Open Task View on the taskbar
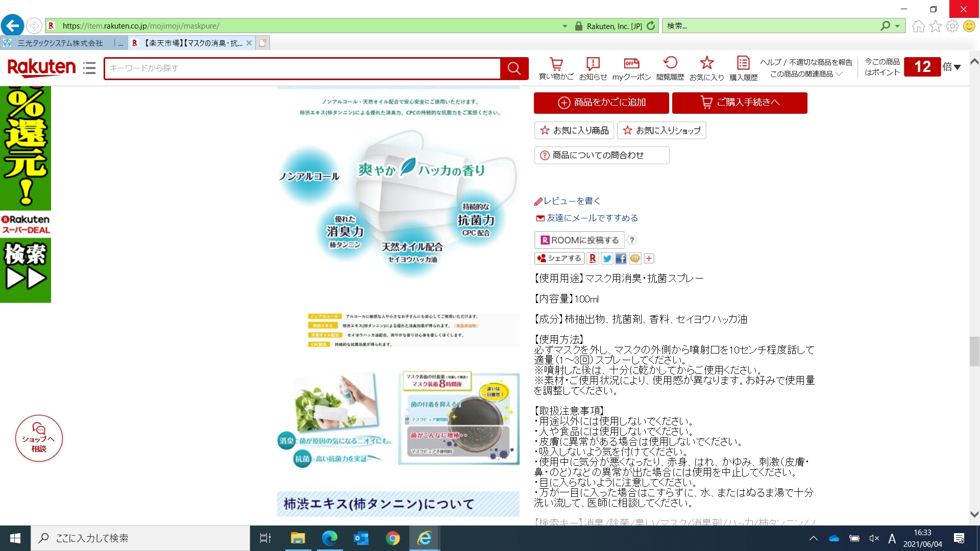Image resolution: width=980 pixels, height=551 pixels. pyautogui.click(x=265, y=538)
